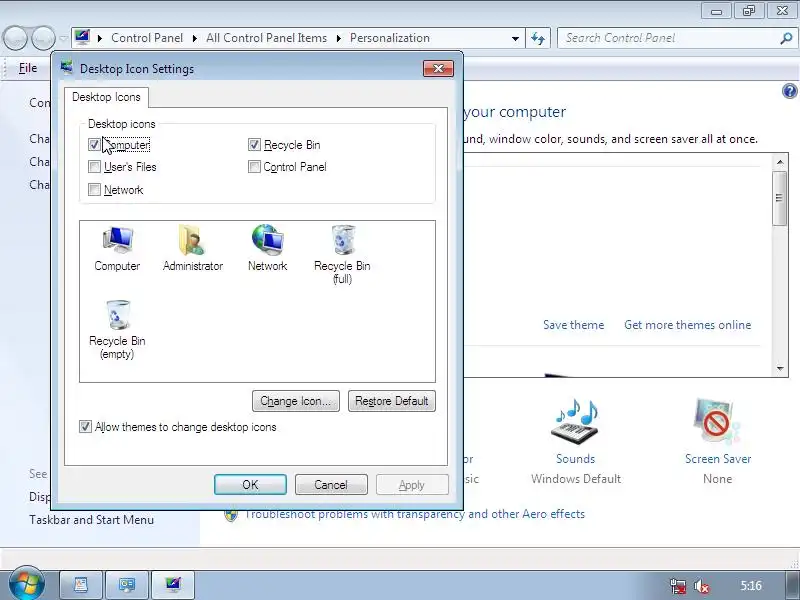
Task: Open the address bar history dropdown
Action: pyautogui.click(x=515, y=38)
